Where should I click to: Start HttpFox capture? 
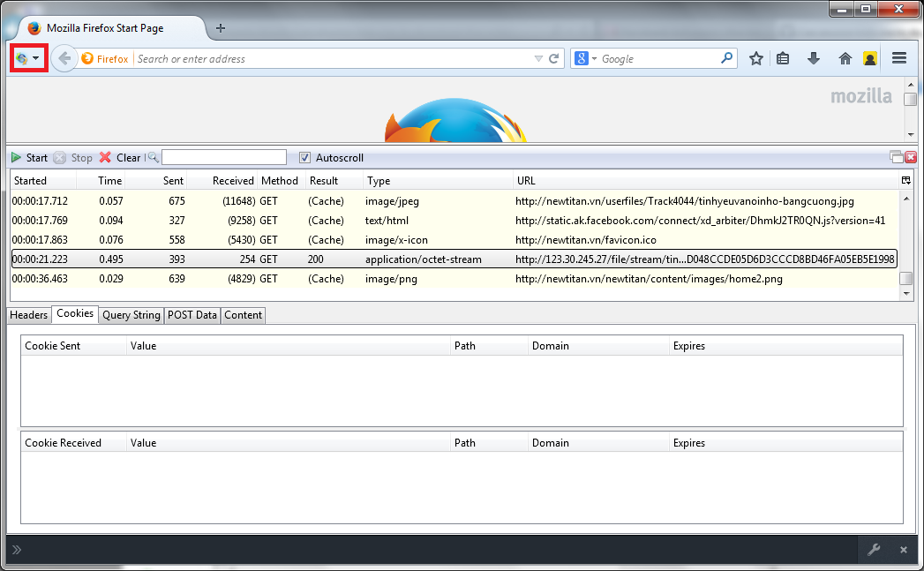[29, 157]
